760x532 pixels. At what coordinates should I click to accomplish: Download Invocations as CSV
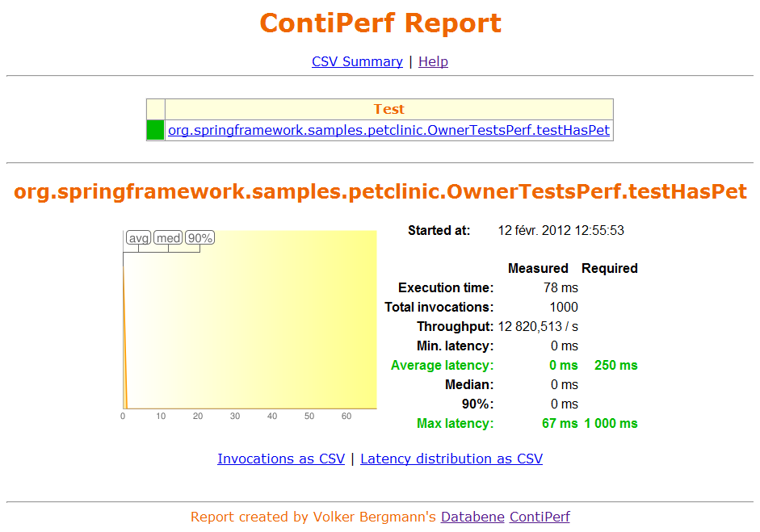click(x=281, y=459)
